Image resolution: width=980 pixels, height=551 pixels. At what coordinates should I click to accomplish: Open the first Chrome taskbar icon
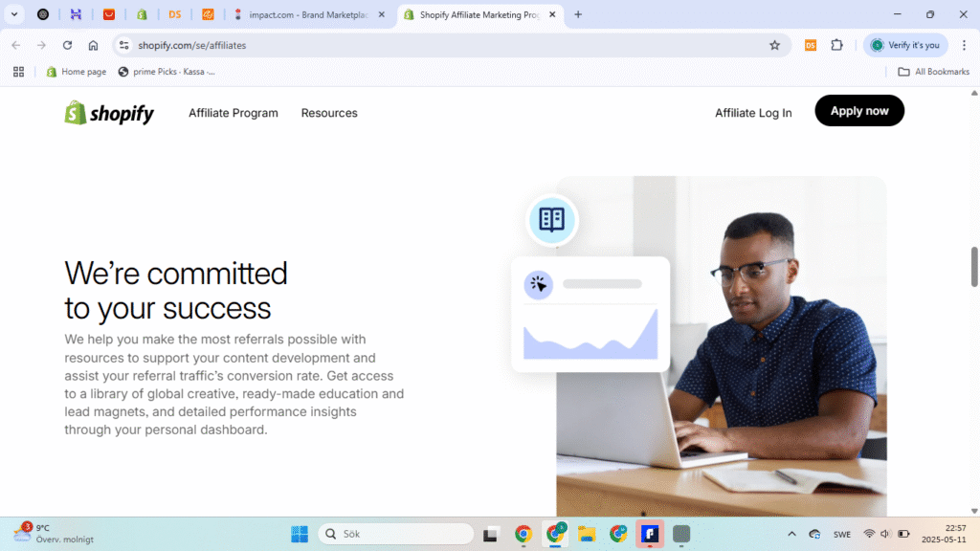point(523,534)
